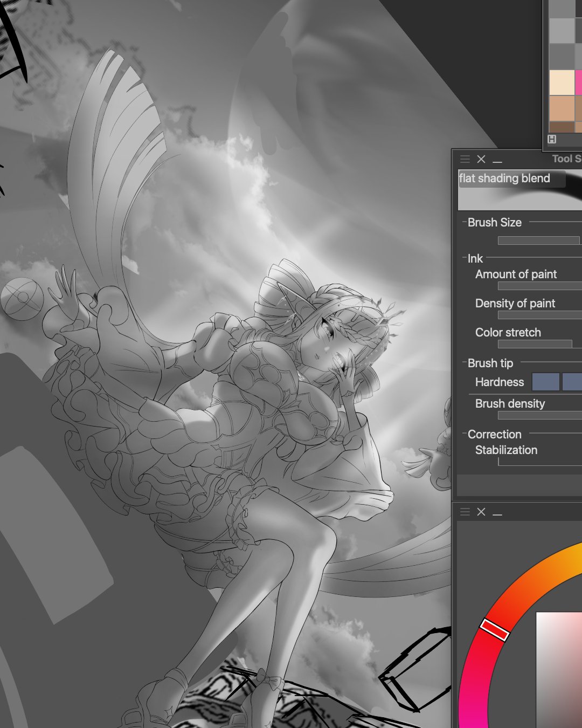582x728 pixels.
Task: Pick the tan color swatch
Action: tap(562, 108)
